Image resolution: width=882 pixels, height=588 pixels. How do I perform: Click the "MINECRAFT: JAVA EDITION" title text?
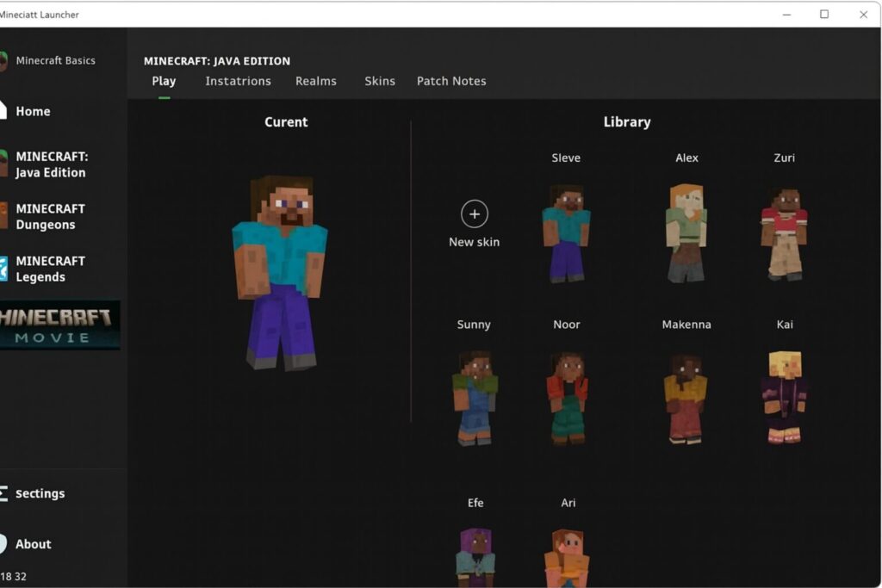pyautogui.click(x=217, y=61)
